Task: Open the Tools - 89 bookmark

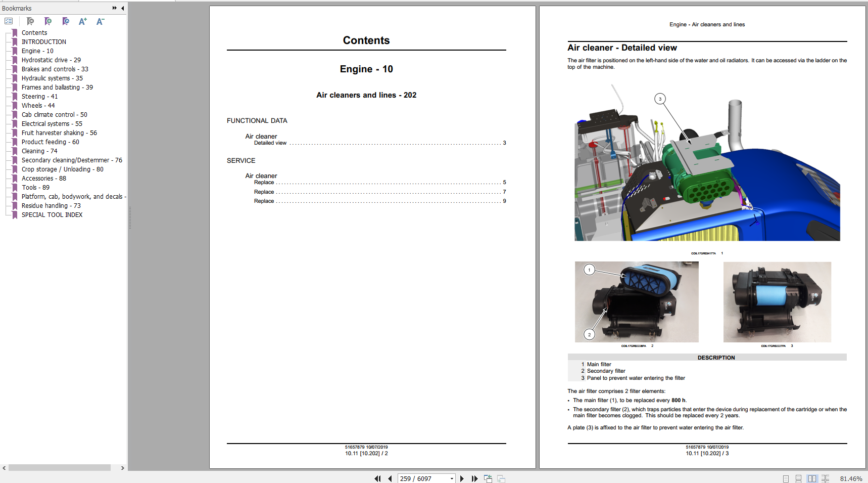Action: [x=35, y=188]
